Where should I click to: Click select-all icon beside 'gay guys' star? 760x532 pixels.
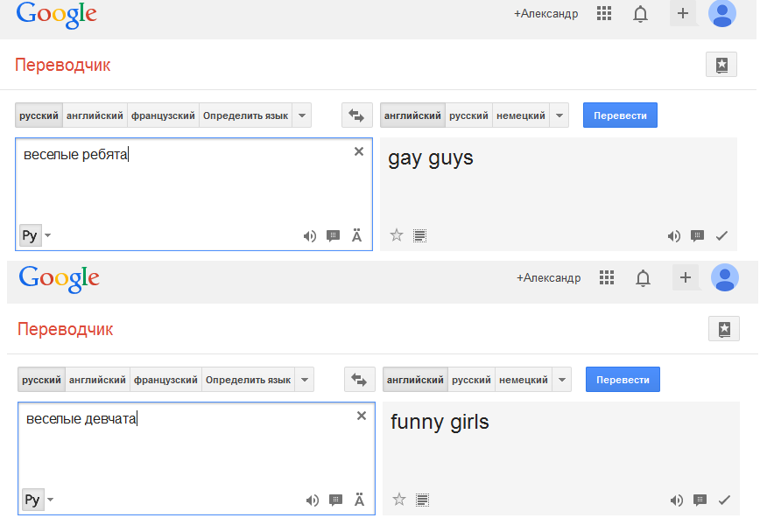coord(420,235)
